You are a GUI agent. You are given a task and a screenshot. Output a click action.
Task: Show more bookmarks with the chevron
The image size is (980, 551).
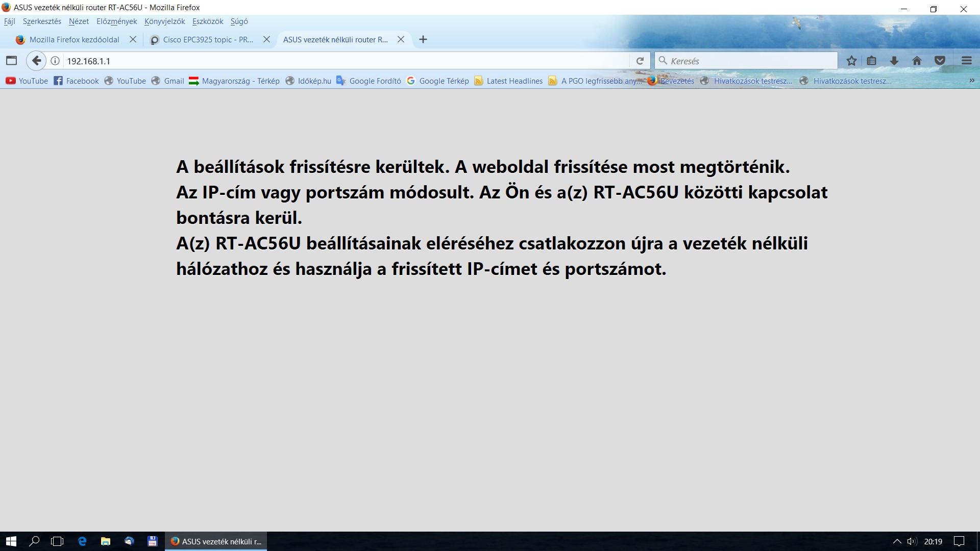click(972, 81)
